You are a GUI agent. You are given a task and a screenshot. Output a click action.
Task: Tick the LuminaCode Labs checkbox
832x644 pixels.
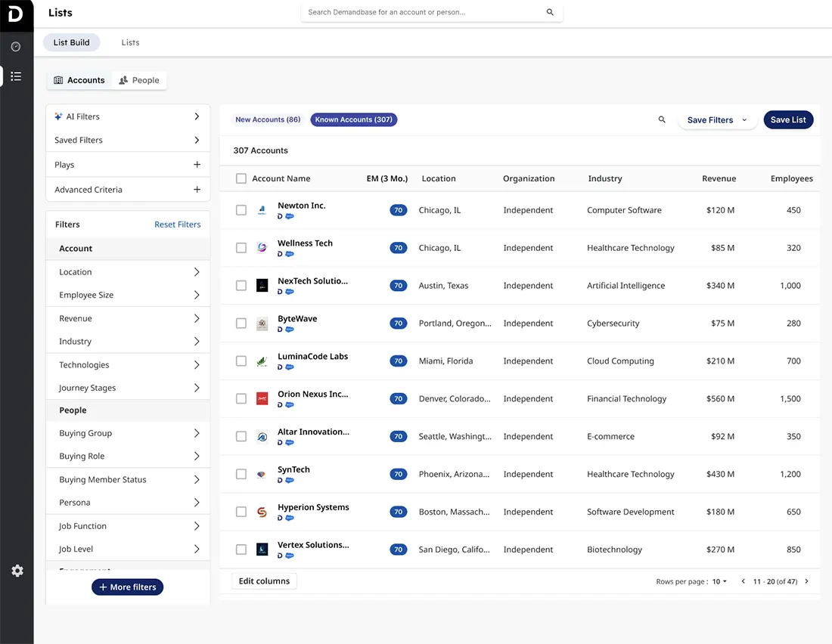point(241,361)
